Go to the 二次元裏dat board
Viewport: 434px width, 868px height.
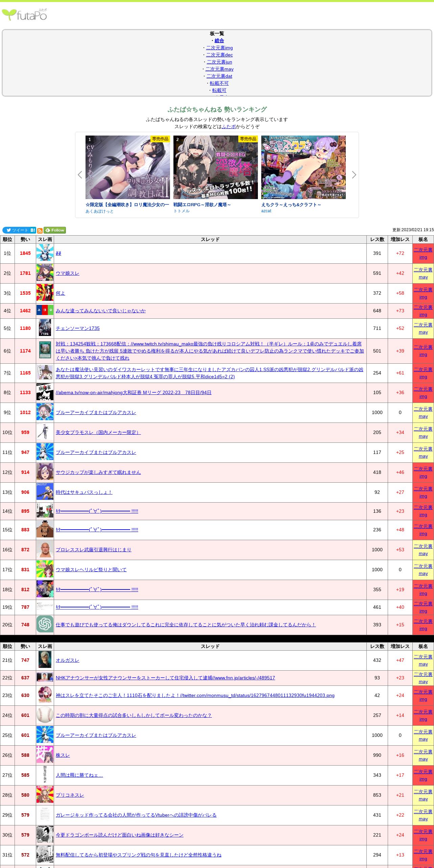(219, 76)
